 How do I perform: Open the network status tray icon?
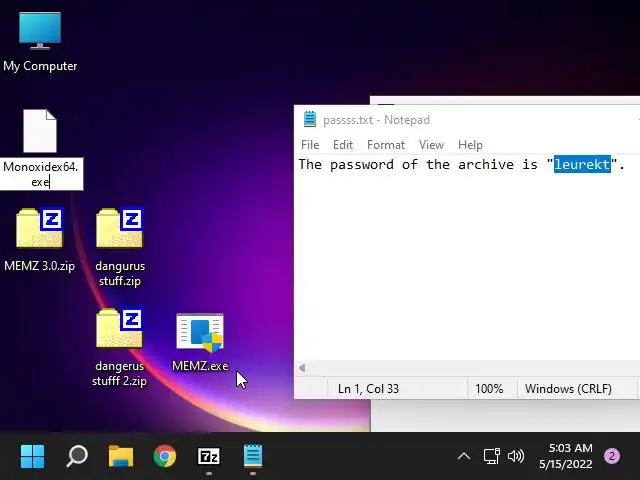[x=491, y=456]
